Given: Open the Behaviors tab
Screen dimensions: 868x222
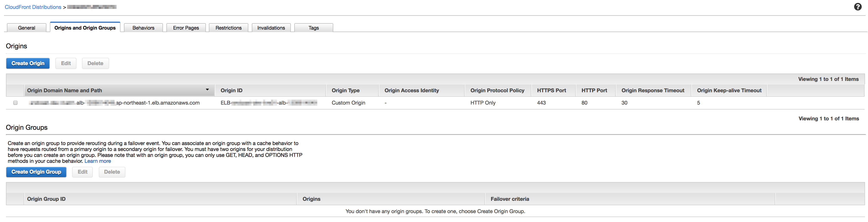Looking at the screenshot, I should pyautogui.click(x=143, y=28).
